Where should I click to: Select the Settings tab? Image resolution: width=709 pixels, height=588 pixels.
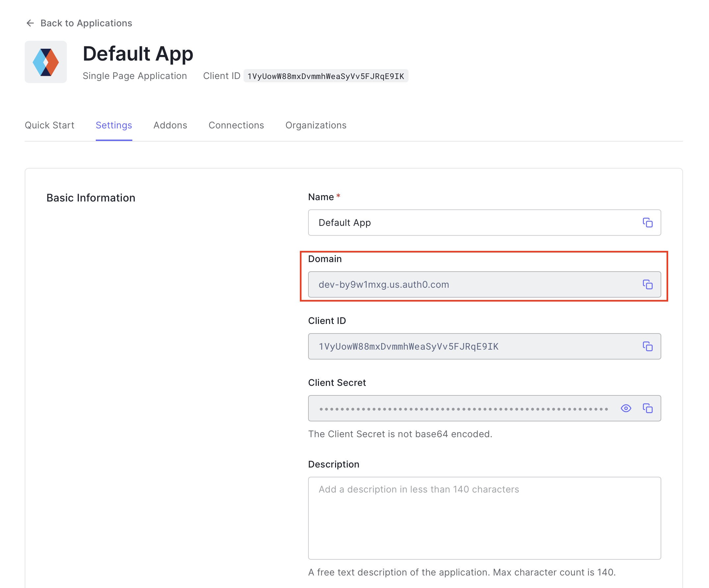coord(114,125)
